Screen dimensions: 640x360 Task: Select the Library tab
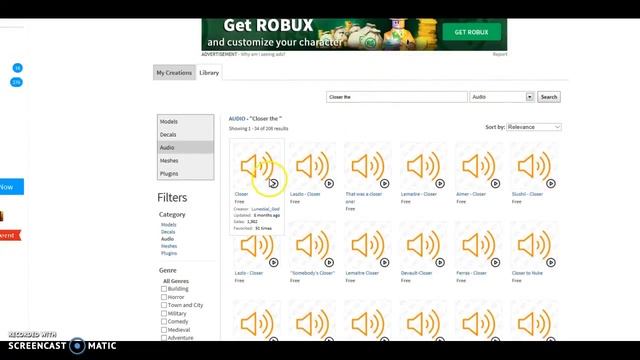click(x=209, y=73)
